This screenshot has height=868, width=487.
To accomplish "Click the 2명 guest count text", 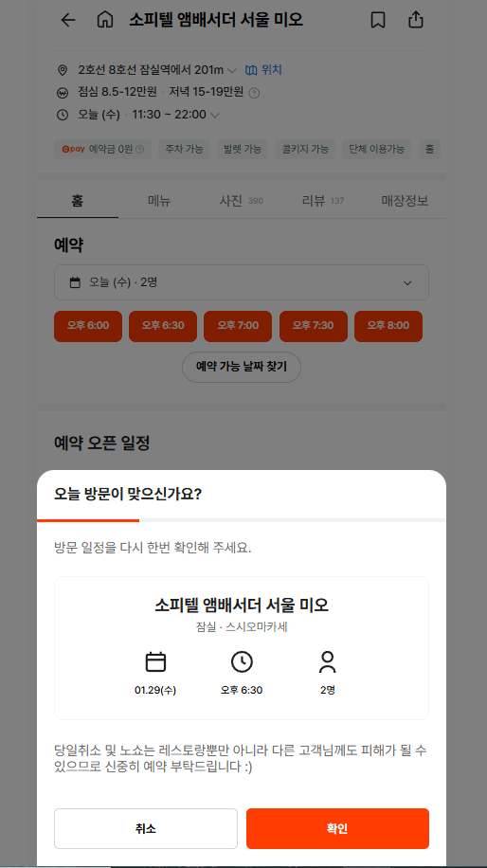I will click(328, 690).
